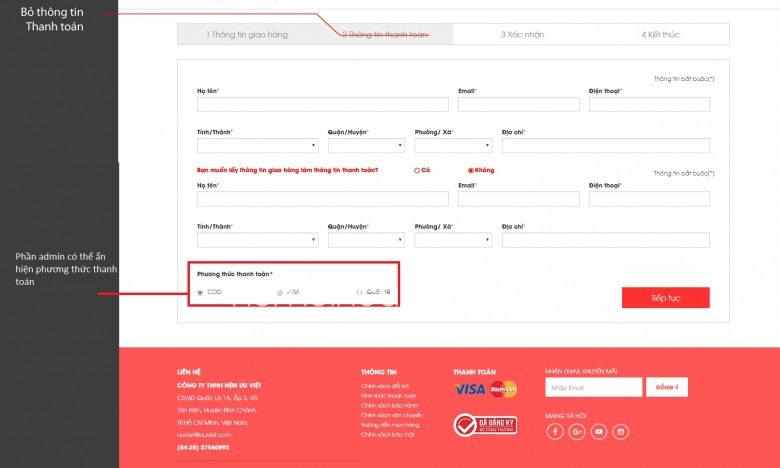The image size is (780, 468).
Task: Click the MasterCard payment logo
Action: [503, 388]
